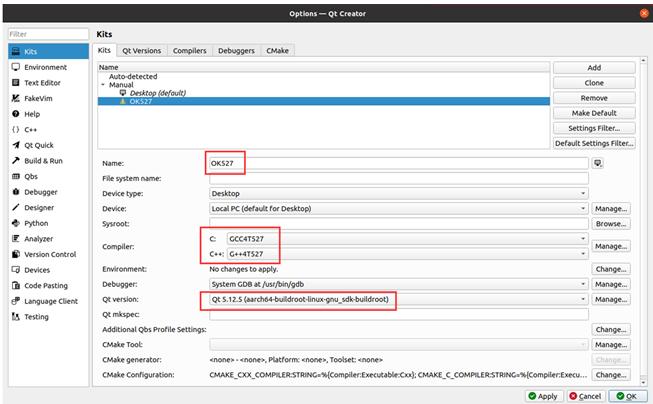The height and width of the screenshot is (404, 653).
Task: Open the Language Client options category
Action: (x=48, y=301)
